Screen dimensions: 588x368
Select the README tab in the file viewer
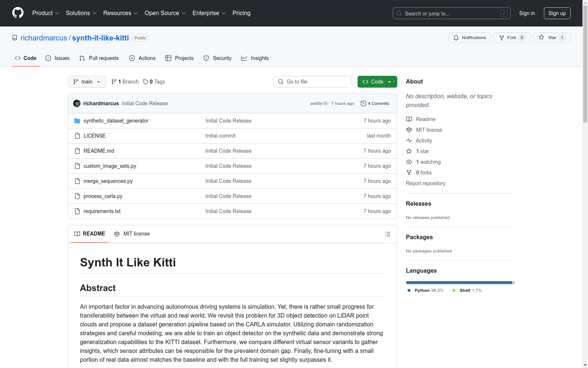[90, 234]
